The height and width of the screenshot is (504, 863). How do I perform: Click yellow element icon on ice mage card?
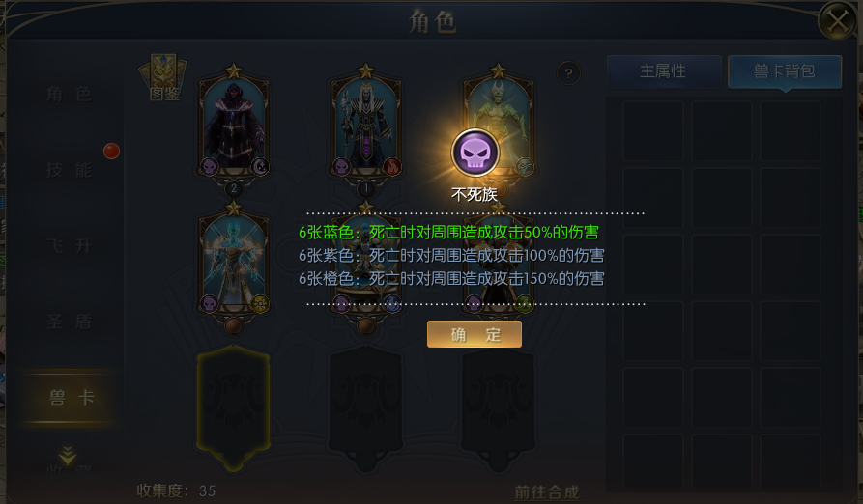tap(260, 303)
